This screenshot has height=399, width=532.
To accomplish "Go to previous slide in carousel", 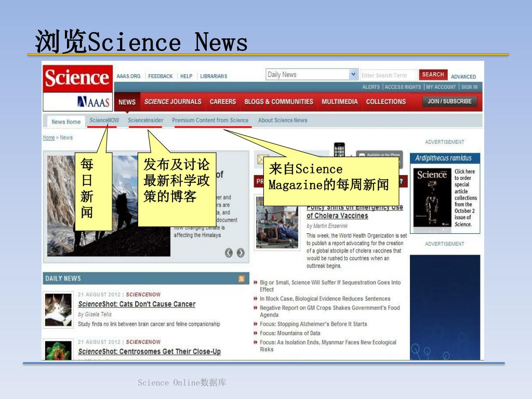I will click(229, 253).
